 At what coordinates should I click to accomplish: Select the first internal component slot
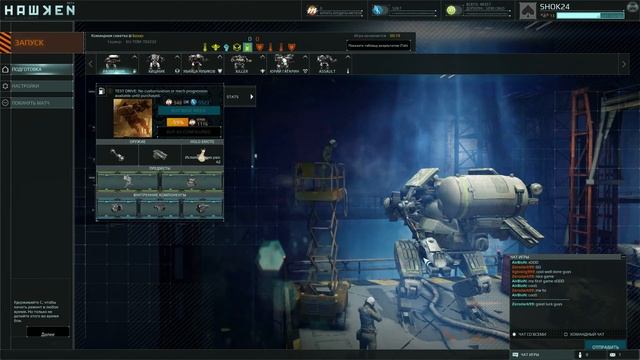pos(117,208)
